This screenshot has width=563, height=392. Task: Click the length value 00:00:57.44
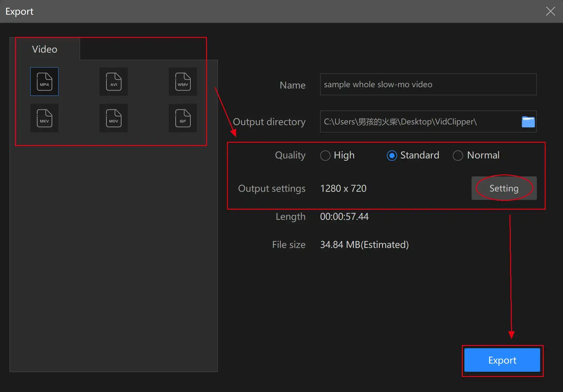(344, 217)
